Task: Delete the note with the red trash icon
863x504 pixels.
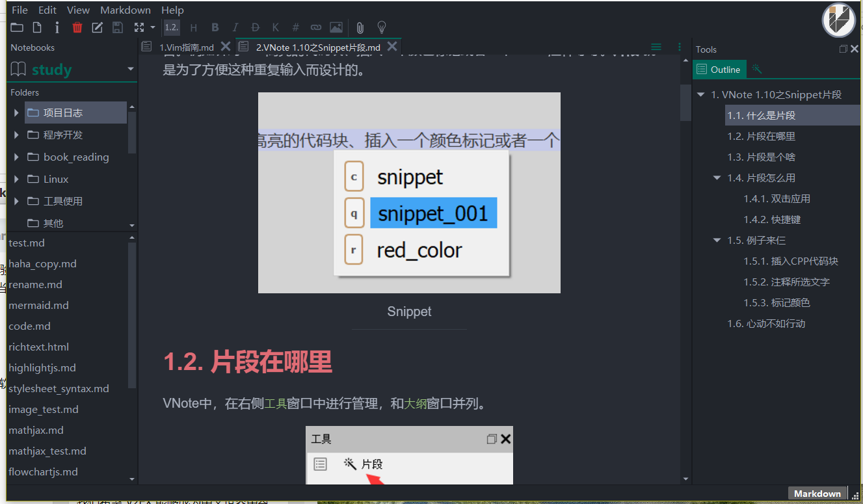Action: (x=77, y=27)
